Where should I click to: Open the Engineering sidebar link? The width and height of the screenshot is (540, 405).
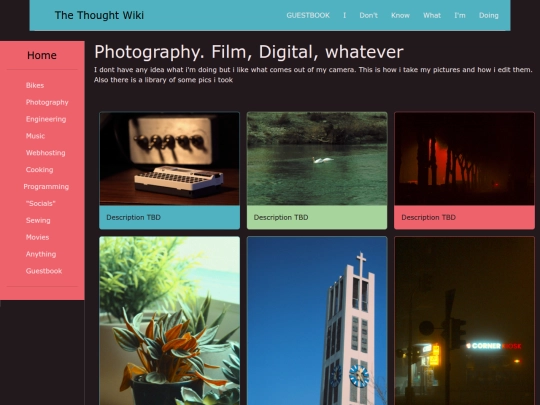point(46,119)
